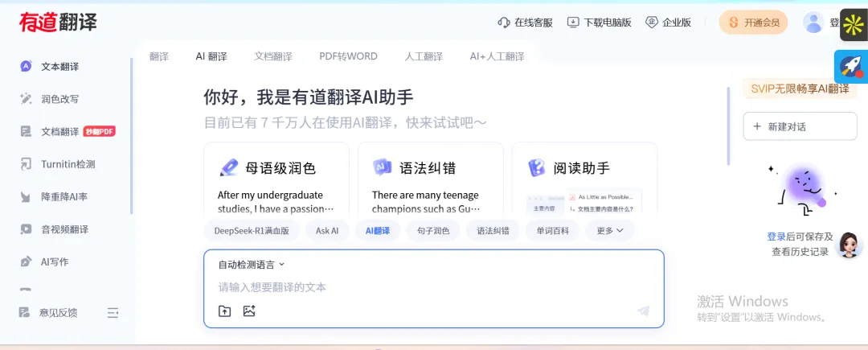Click the 在线客服 headset icon

click(504, 23)
